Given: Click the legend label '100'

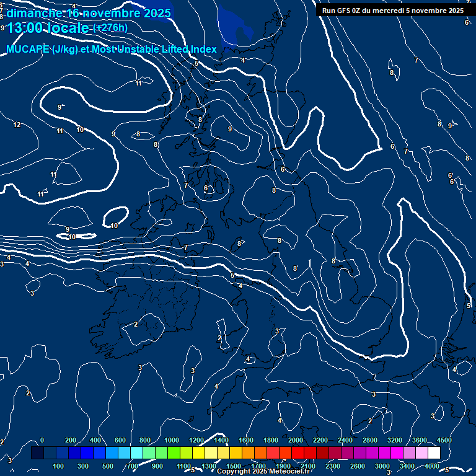Looking at the screenshot, I should click(x=58, y=466).
